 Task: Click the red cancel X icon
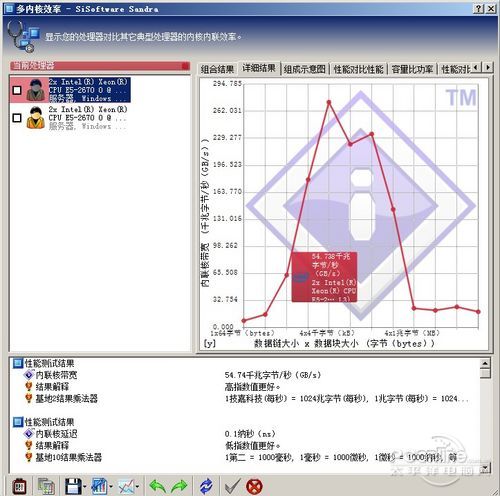tap(254, 487)
